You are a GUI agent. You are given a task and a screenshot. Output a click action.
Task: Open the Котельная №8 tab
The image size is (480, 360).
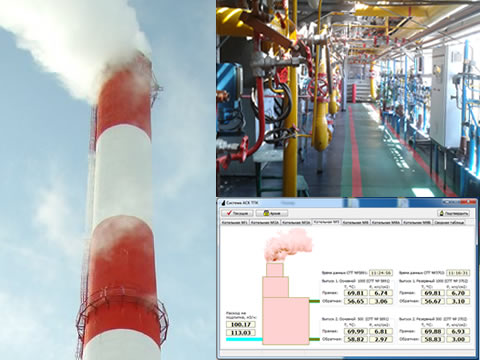(x=355, y=222)
